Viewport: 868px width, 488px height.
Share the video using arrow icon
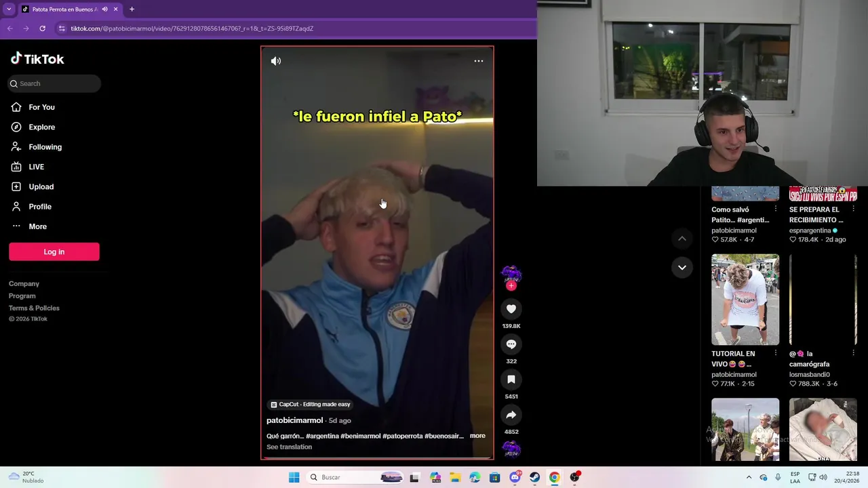coord(511,415)
